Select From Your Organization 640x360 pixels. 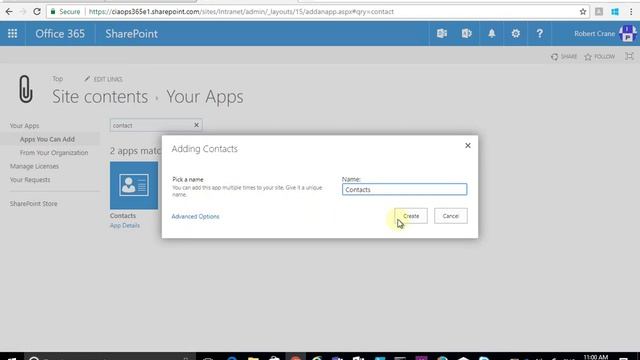(x=54, y=153)
